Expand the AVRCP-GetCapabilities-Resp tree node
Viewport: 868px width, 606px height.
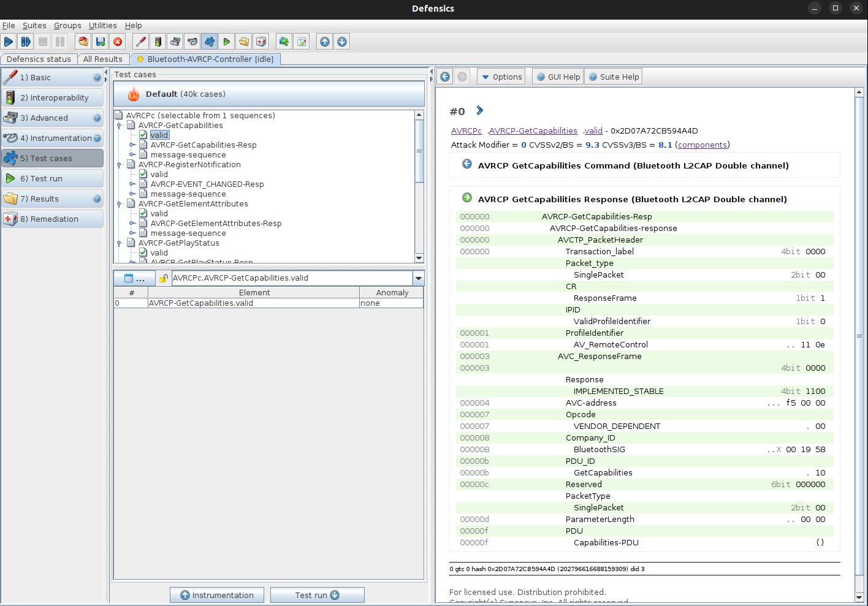132,145
